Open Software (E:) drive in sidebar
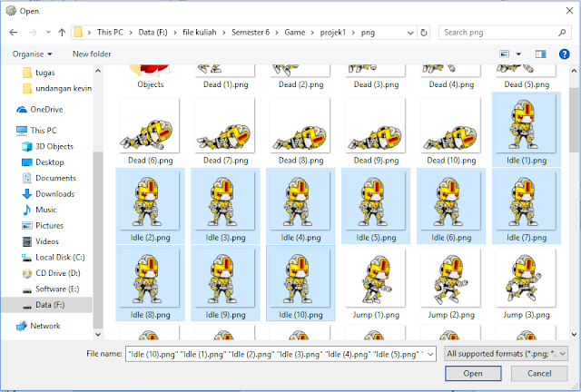 pyautogui.click(x=51, y=289)
